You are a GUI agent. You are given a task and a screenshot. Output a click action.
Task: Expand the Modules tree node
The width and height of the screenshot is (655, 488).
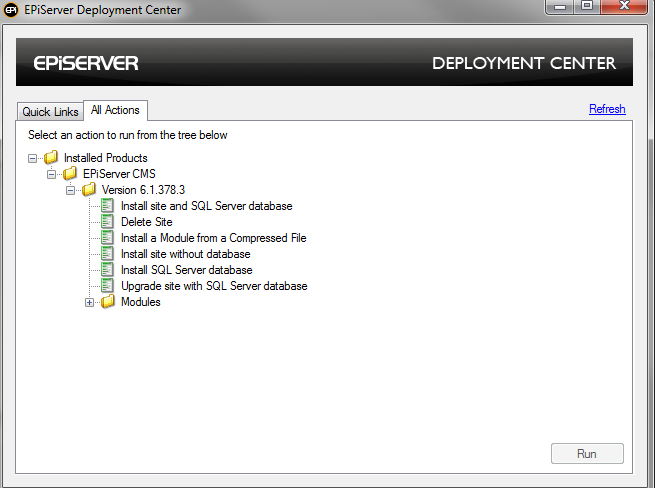pos(89,302)
